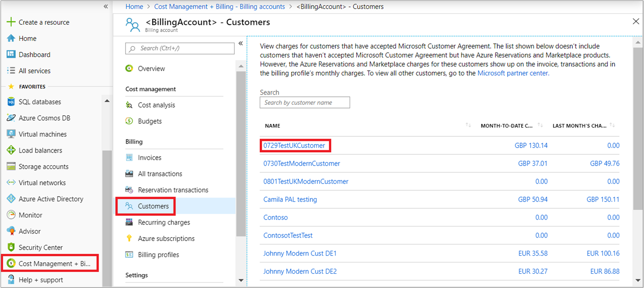
Task: Sort by Last month's charges column
Action: coord(612,126)
